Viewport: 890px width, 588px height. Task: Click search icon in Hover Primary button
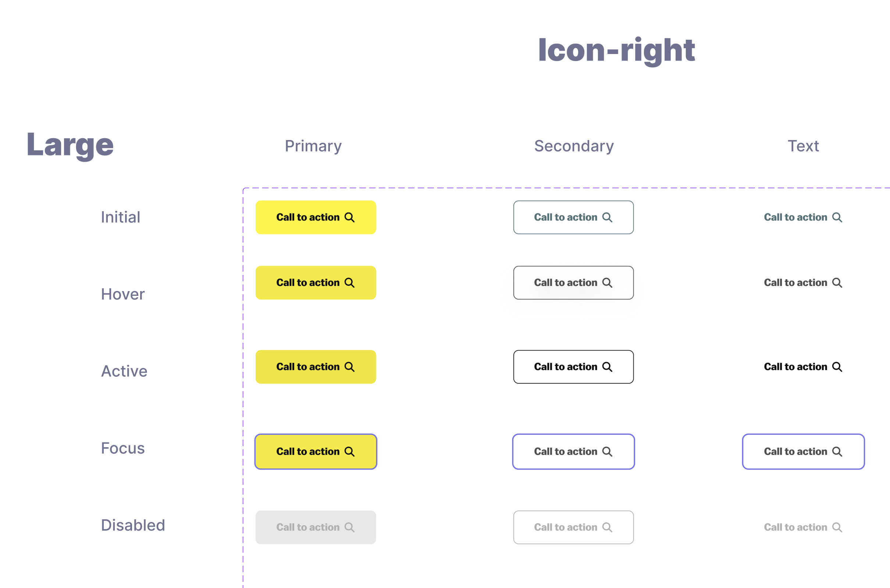(x=349, y=283)
